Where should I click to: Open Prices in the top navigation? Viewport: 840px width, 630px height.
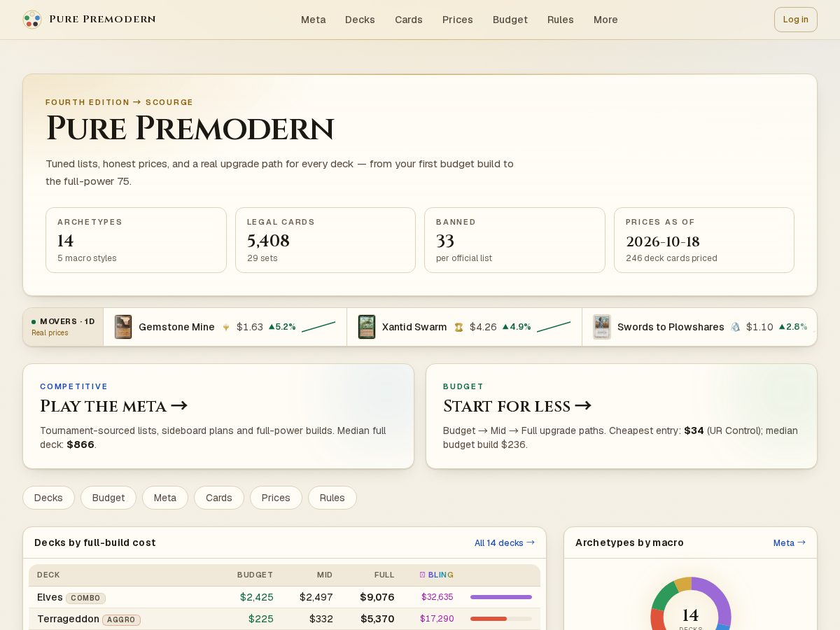[x=458, y=20]
